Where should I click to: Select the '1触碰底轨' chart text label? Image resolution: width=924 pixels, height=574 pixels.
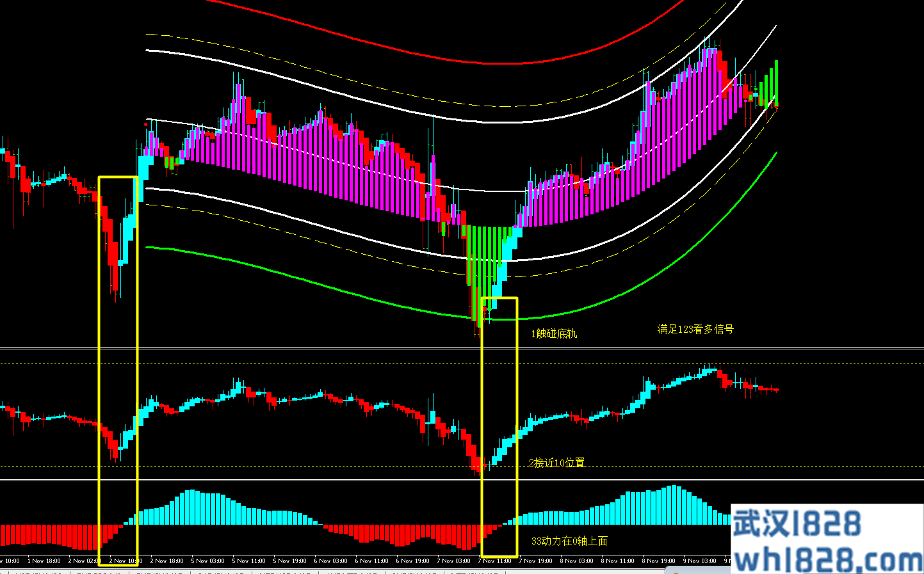[x=554, y=333]
